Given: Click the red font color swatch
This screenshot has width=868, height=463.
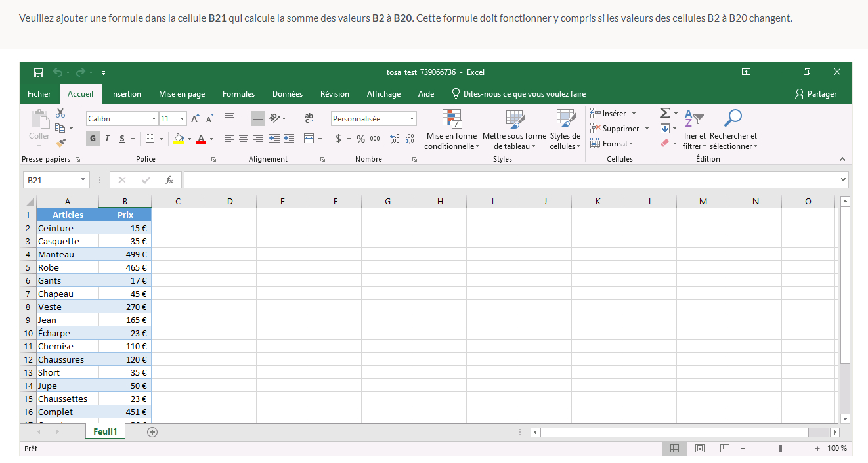Looking at the screenshot, I should [201, 139].
